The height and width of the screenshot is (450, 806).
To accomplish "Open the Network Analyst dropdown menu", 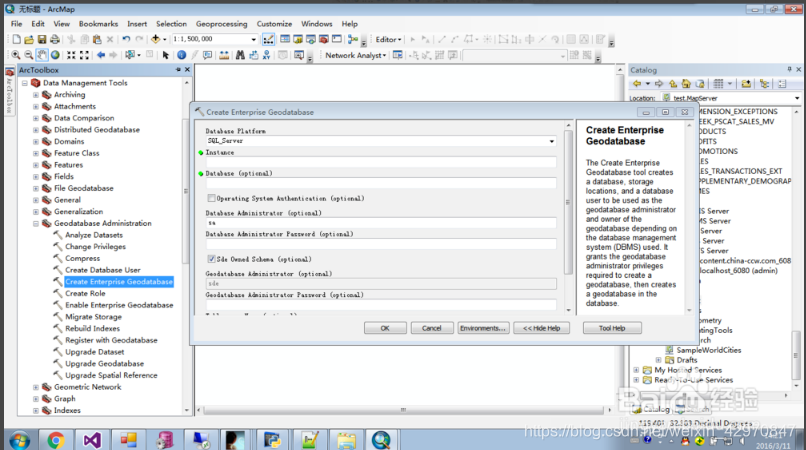I will pyautogui.click(x=355, y=55).
